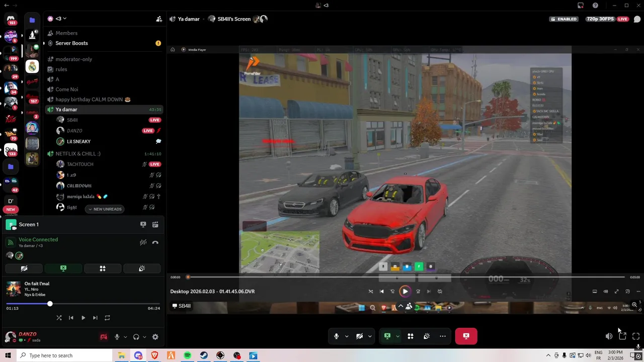Screen dimensions: 644x362
Task: Select user SB4II in the voice channel
Action: click(72, 120)
